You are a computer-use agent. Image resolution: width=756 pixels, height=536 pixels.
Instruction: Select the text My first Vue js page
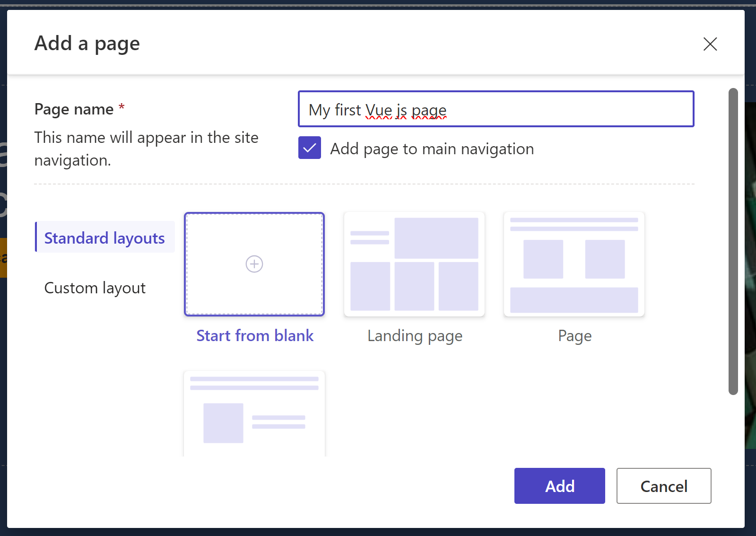(377, 109)
